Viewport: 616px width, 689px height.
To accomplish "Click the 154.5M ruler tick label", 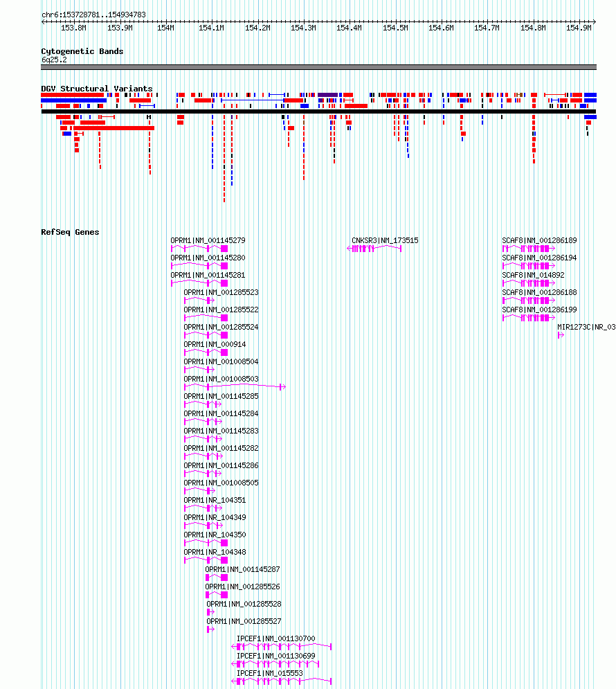I will pyautogui.click(x=395, y=28).
